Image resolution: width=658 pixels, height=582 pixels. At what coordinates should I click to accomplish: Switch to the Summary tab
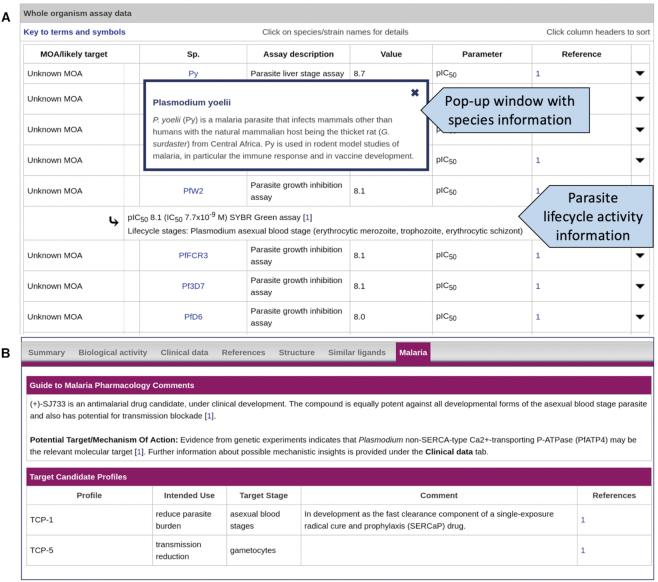click(46, 352)
